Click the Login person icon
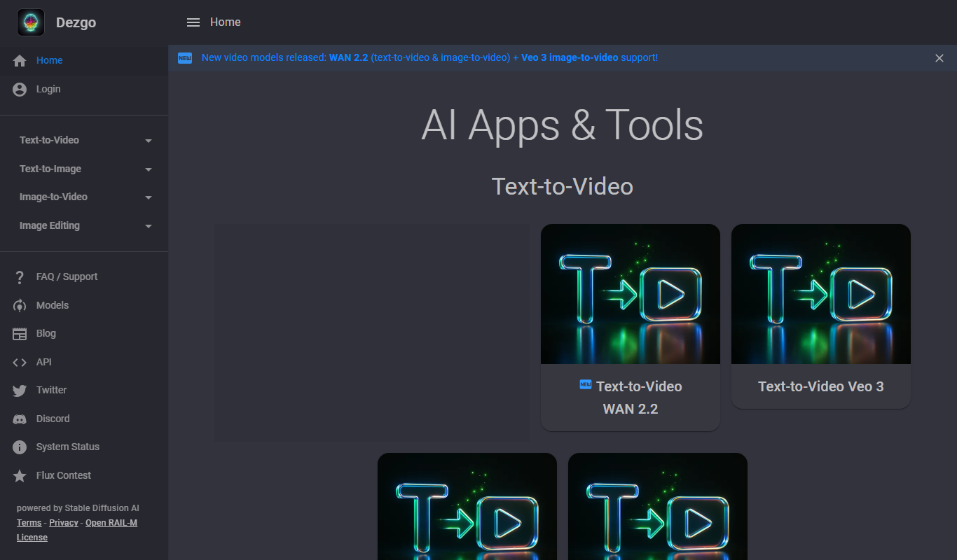The image size is (957, 560). (x=20, y=90)
